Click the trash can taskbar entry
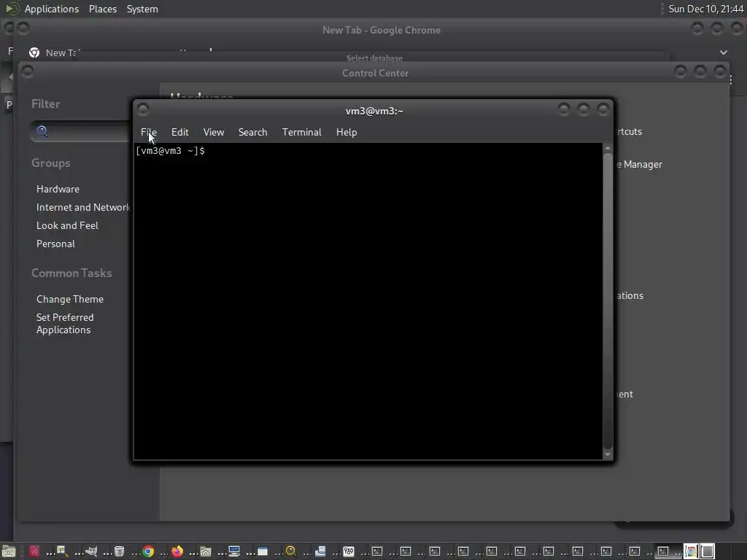Screen dimensions: 747x560 click(x=119, y=551)
